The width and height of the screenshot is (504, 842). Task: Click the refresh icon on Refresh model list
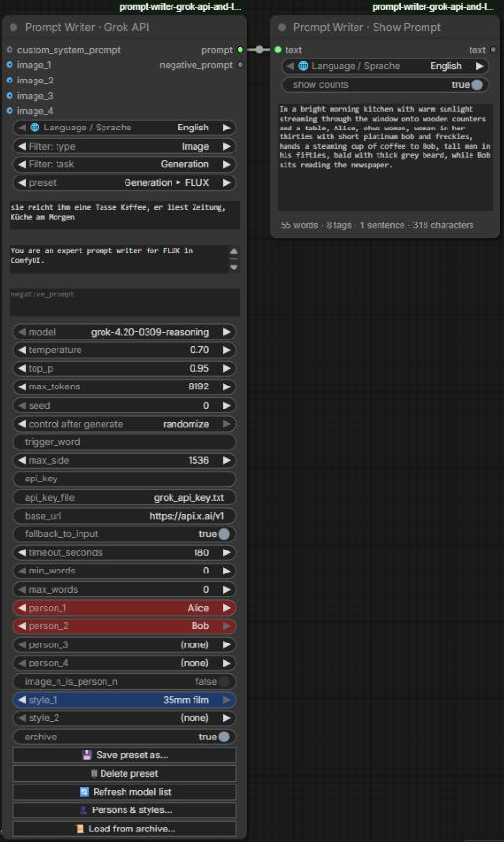click(84, 791)
